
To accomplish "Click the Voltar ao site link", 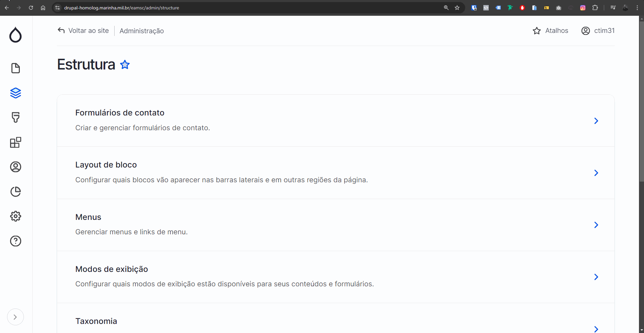I will 83,31.
